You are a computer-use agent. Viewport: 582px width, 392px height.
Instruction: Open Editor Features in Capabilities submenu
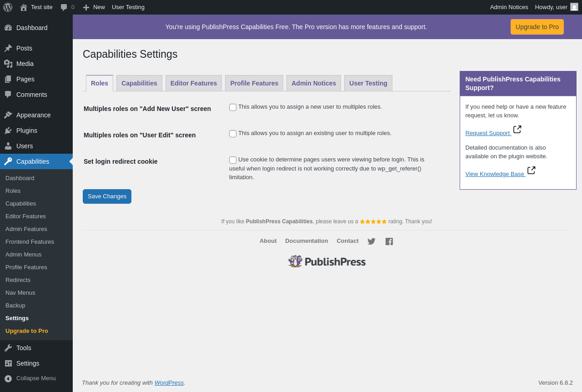pos(36,216)
